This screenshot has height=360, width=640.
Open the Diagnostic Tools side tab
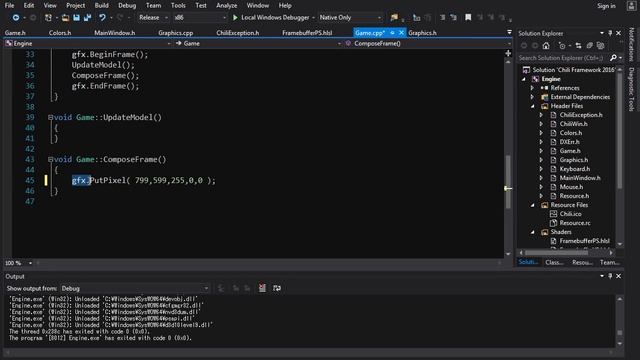click(631, 89)
